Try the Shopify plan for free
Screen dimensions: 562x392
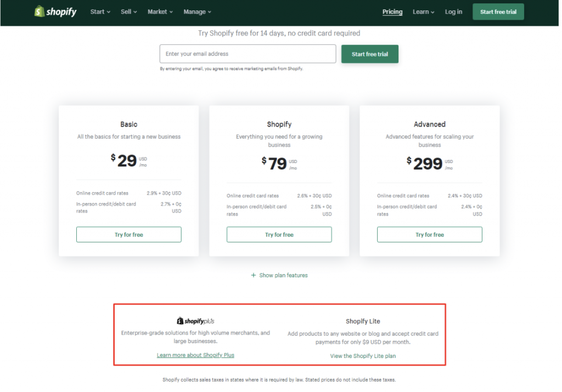click(x=279, y=235)
